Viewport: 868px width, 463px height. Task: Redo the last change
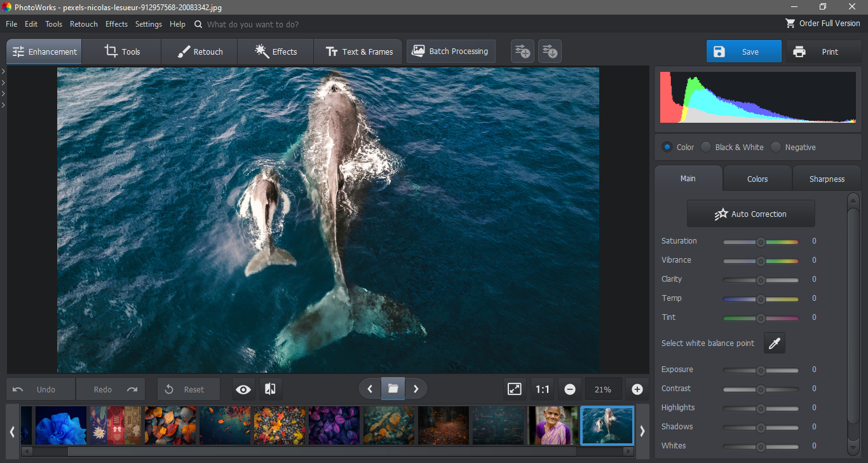[111, 389]
